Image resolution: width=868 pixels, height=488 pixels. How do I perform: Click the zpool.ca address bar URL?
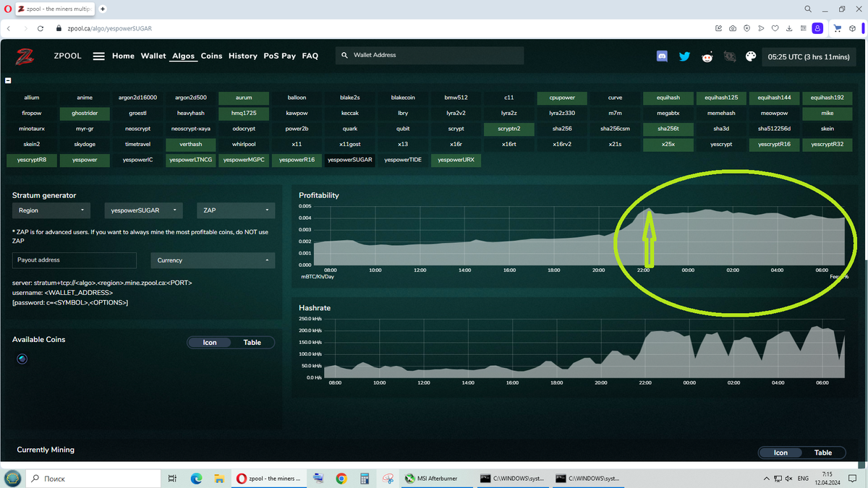(109, 29)
